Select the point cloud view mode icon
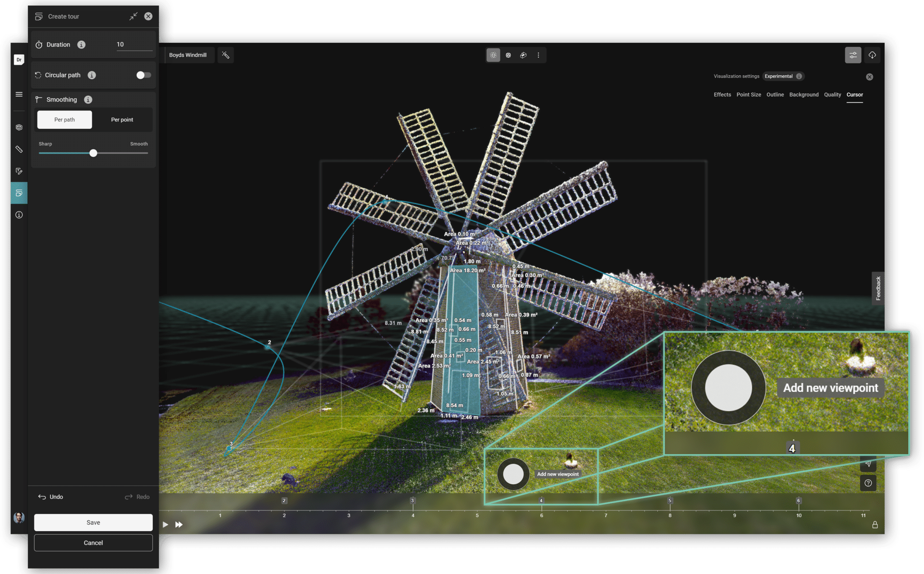The height and width of the screenshot is (574, 924). click(493, 55)
